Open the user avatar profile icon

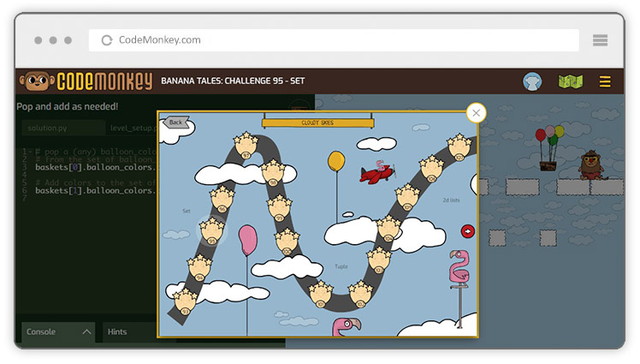coord(532,81)
